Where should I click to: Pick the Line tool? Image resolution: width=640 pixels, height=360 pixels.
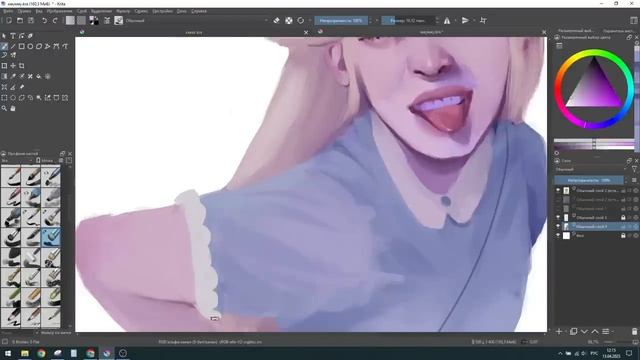point(13,47)
